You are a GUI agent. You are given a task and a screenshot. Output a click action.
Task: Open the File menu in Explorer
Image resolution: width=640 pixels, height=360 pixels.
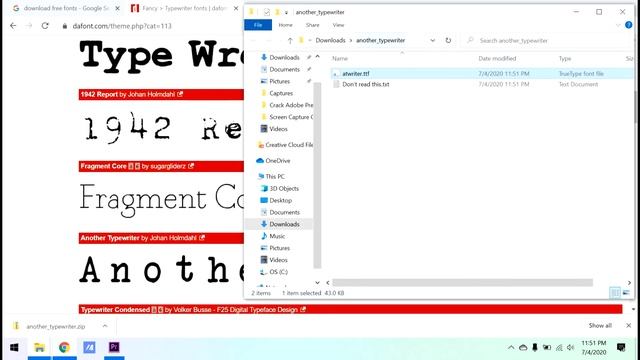(x=258, y=25)
